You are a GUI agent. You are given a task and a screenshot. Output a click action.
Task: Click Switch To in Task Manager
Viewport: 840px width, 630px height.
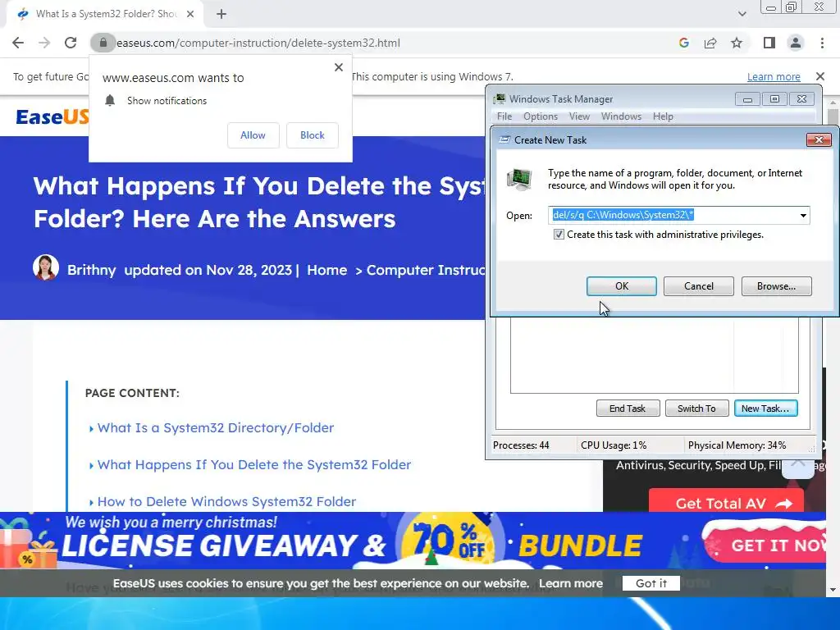[x=696, y=409]
